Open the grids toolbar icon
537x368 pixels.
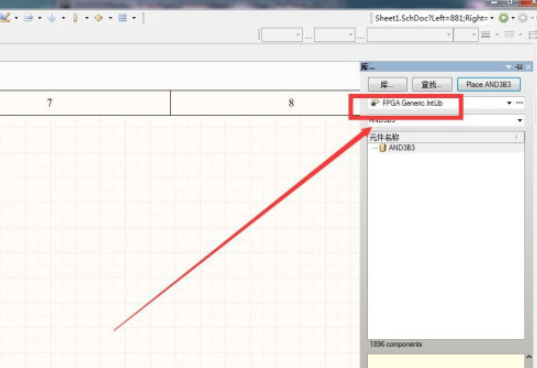(123, 18)
